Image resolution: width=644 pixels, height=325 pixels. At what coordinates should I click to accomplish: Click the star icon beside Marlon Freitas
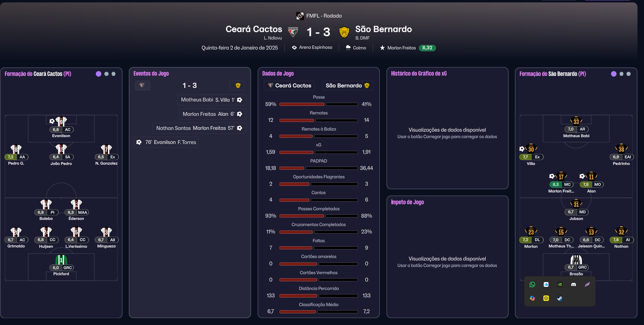click(x=382, y=48)
